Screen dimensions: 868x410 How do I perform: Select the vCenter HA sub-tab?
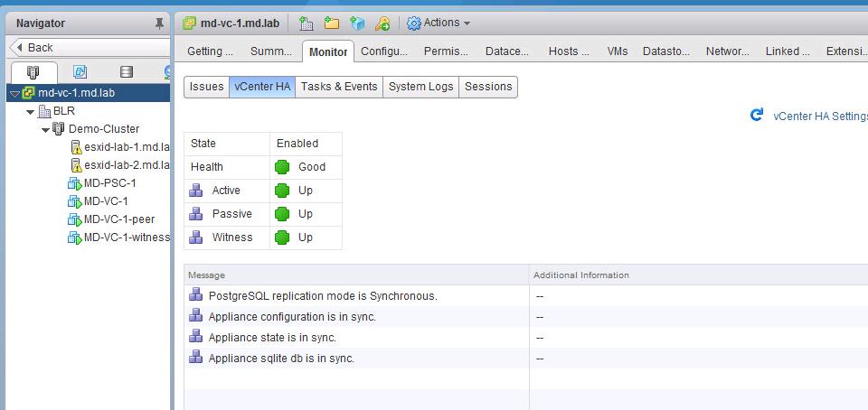pyautogui.click(x=262, y=87)
